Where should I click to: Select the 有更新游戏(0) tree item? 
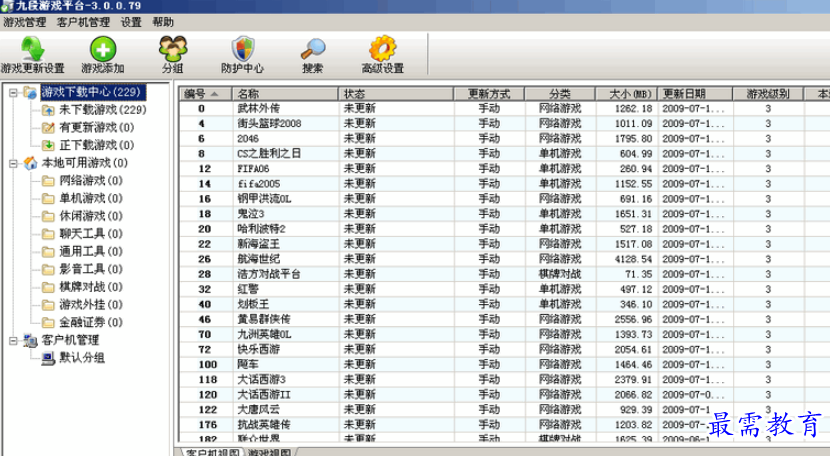click(96, 128)
